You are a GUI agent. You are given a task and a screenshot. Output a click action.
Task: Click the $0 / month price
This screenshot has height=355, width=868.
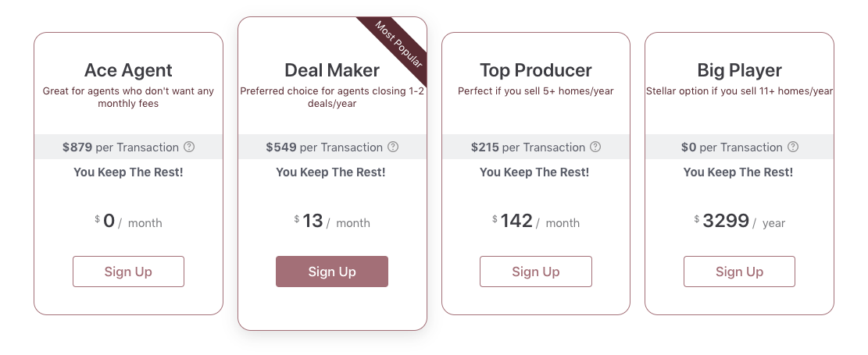pos(128,222)
